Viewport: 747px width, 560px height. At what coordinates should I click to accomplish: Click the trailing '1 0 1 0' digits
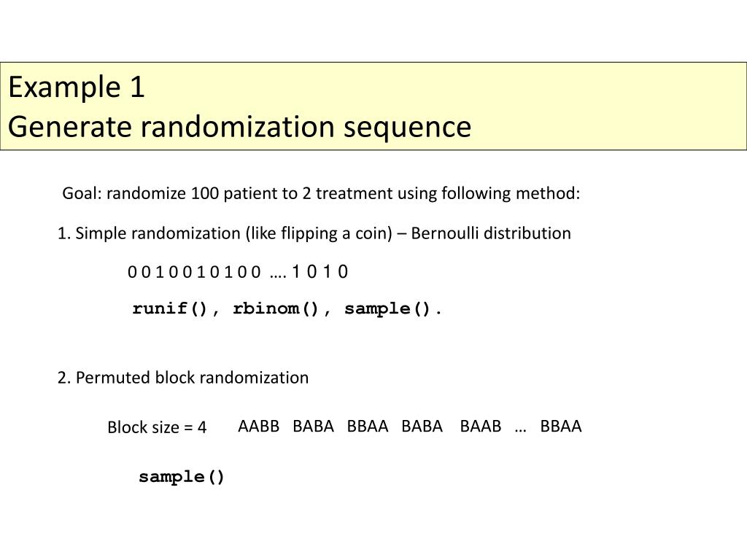point(320,272)
